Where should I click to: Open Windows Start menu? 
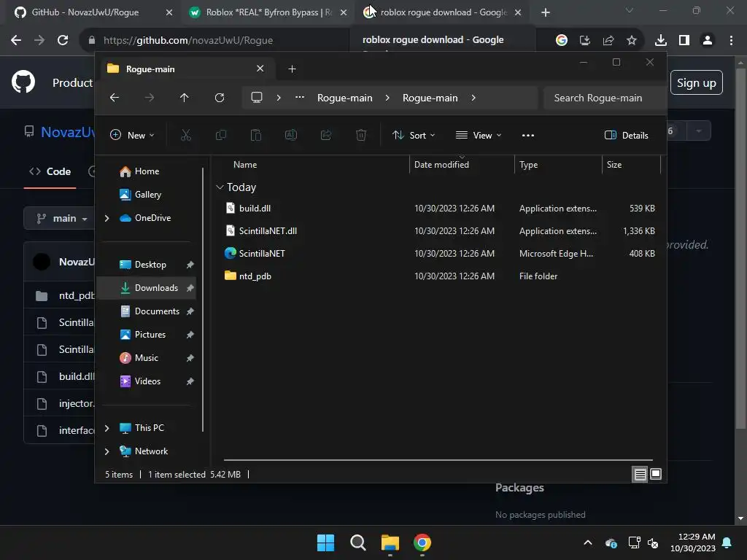tap(326, 542)
